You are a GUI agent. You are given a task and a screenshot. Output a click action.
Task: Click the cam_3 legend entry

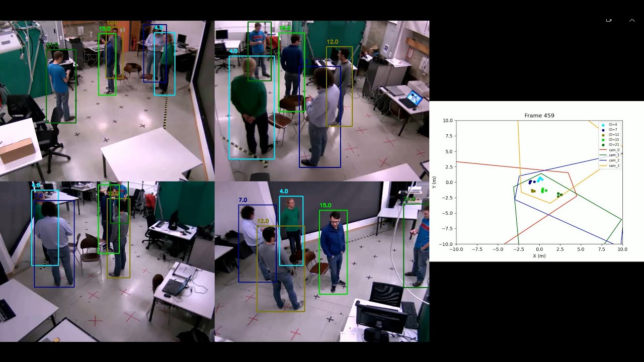[610, 165]
